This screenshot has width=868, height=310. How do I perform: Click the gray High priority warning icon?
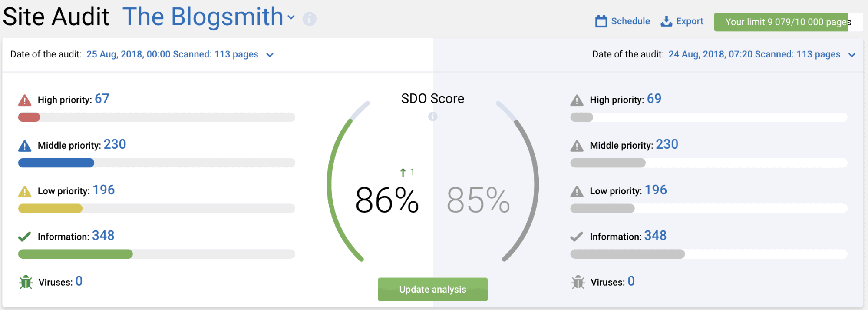[x=577, y=100]
